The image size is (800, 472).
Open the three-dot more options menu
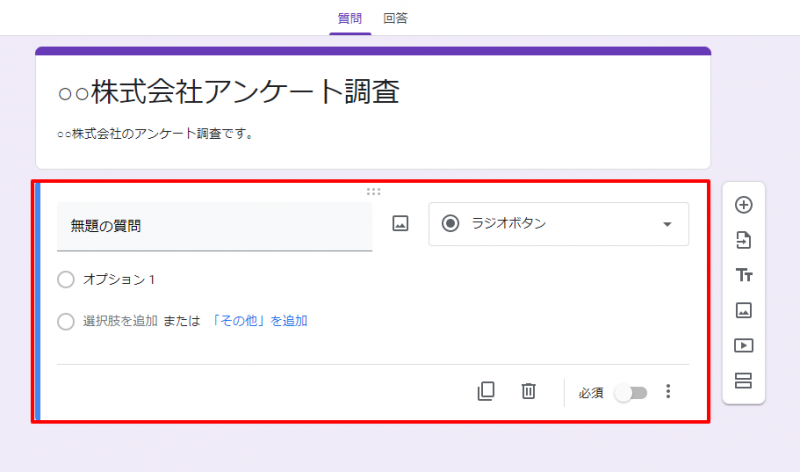point(669,392)
